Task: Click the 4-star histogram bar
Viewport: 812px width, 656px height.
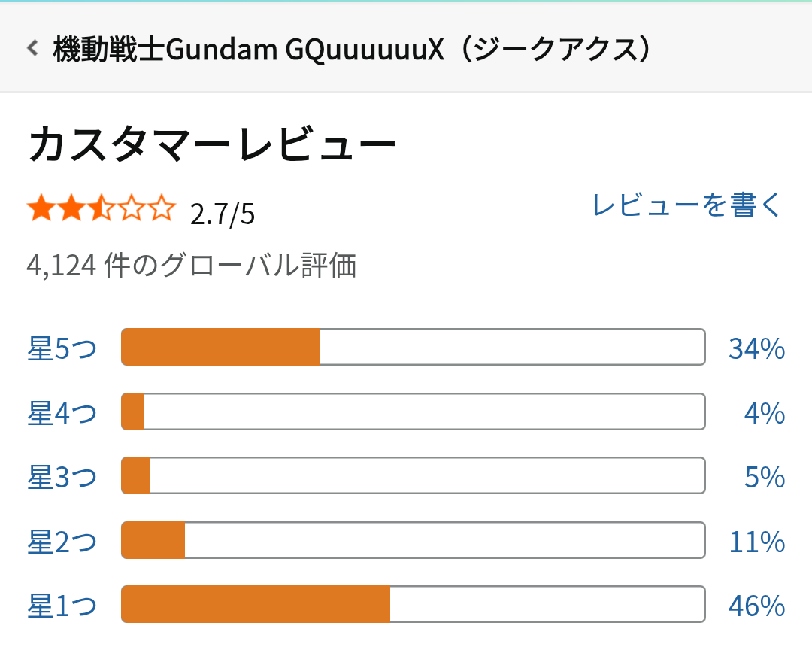Action: (x=413, y=412)
